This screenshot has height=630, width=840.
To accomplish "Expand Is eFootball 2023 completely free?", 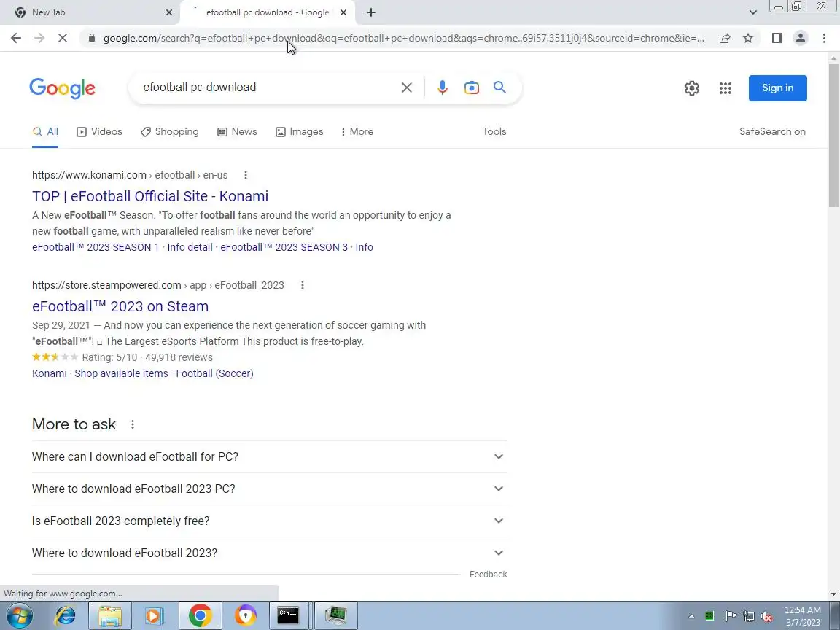I will [270, 521].
